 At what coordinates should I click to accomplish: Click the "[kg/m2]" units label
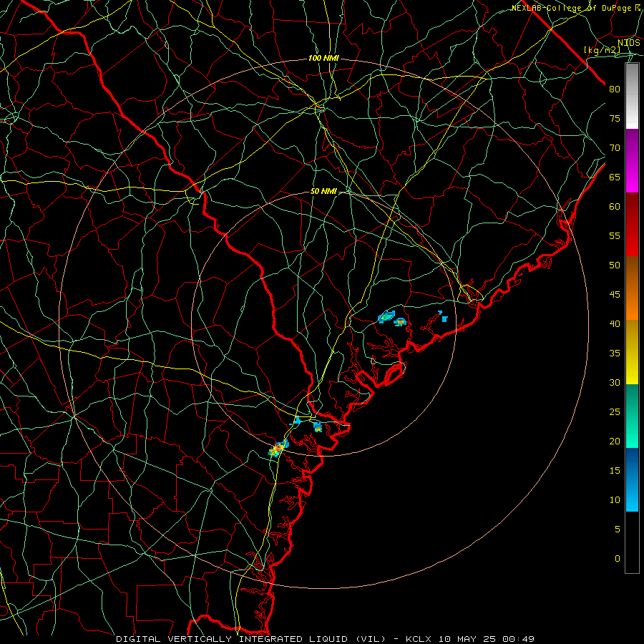coord(602,50)
